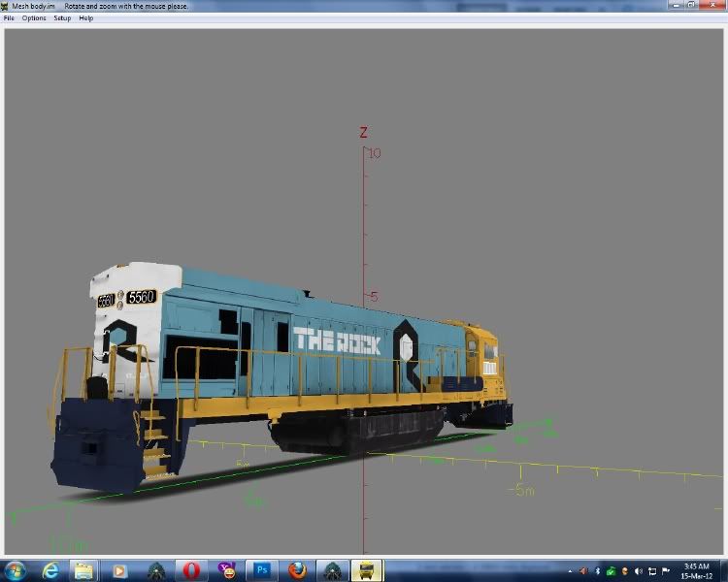Click the Show Desktop strip beside the clock
728x582 pixels.
[x=724, y=571]
